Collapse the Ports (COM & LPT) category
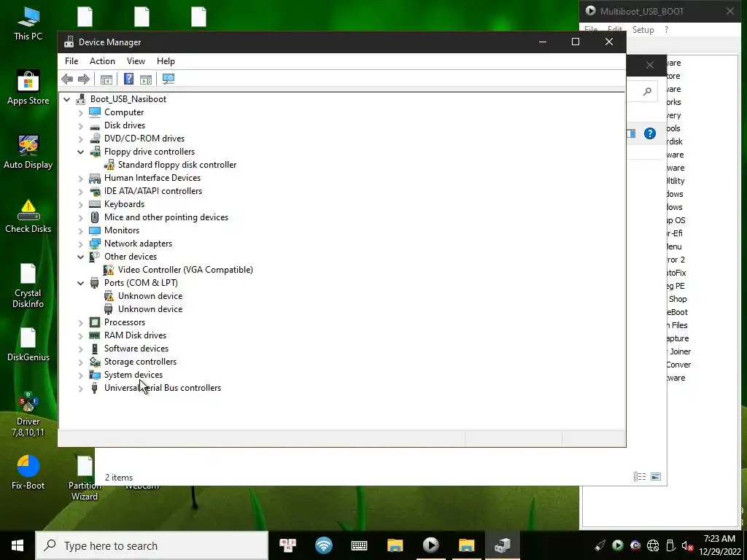This screenshot has height=560, width=747. 80,283
